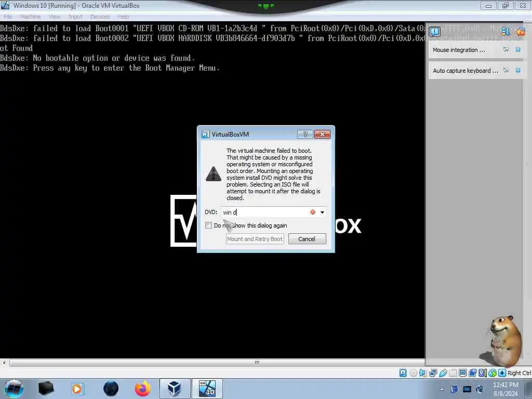Expand the DVD image dropdown arrow

pyautogui.click(x=322, y=212)
